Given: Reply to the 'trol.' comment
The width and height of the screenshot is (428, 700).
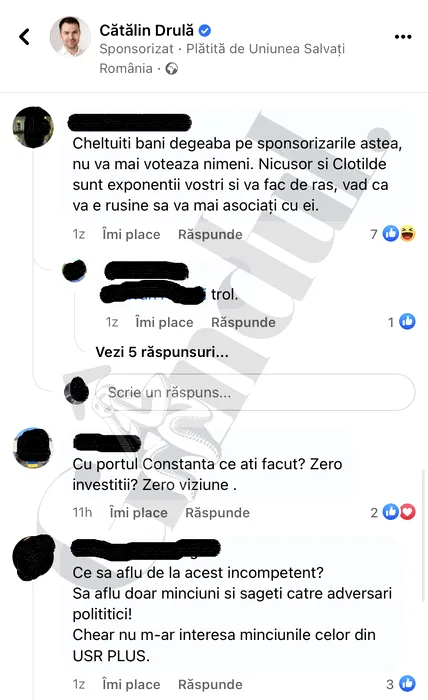Looking at the screenshot, I should pos(243,322).
